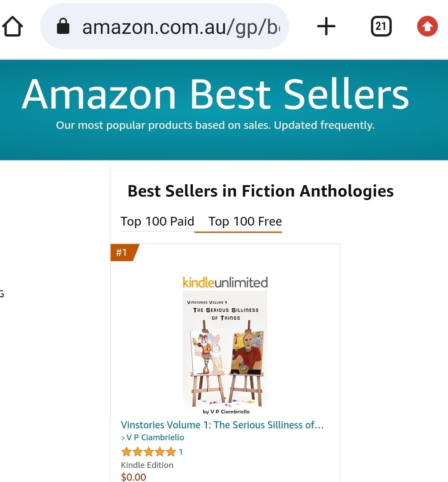Click the five-star rating icons
This screenshot has height=482, width=448.
pyautogui.click(x=148, y=452)
